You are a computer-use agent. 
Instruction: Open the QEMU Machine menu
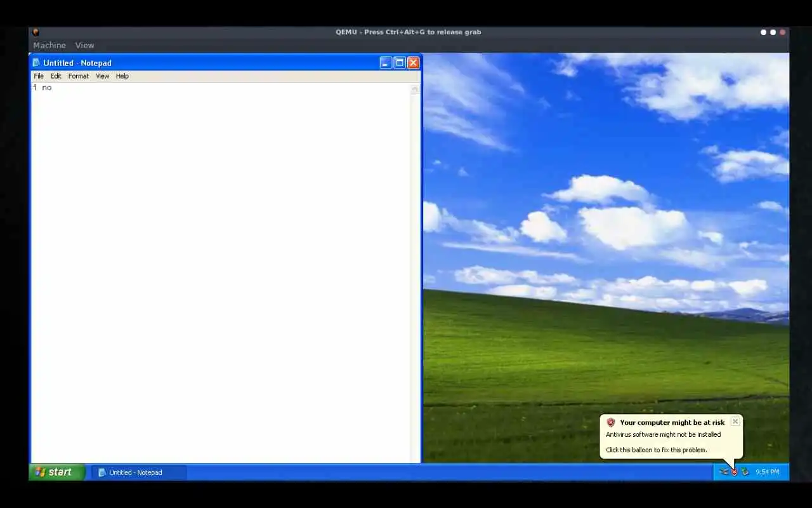49,45
